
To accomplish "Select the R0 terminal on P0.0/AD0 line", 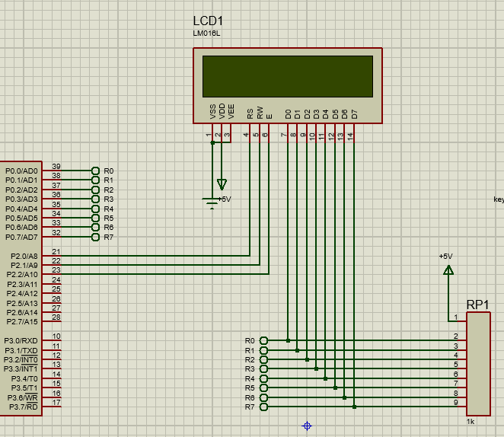I will click(x=95, y=171).
